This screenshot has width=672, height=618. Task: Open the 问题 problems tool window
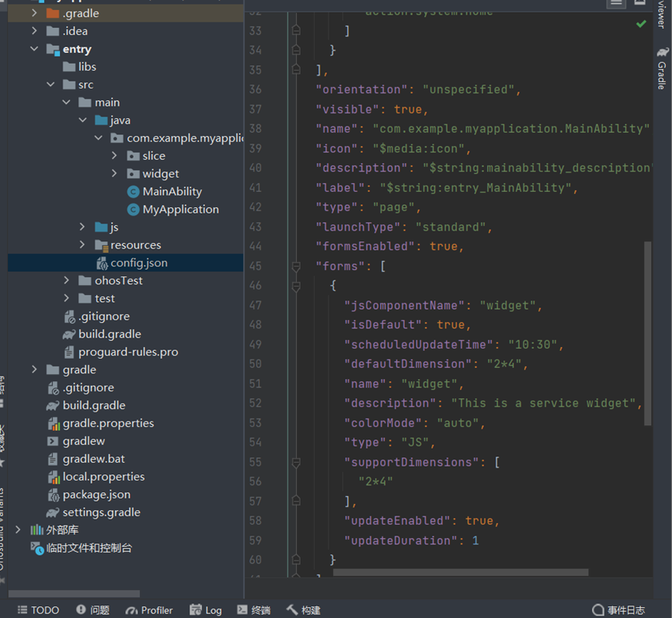pos(93,610)
